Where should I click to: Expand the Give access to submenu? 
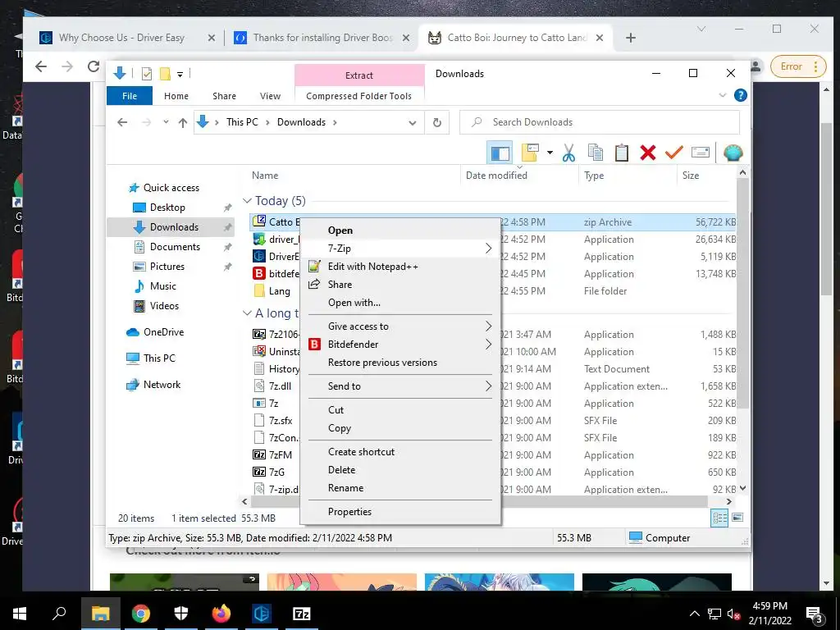click(x=400, y=326)
